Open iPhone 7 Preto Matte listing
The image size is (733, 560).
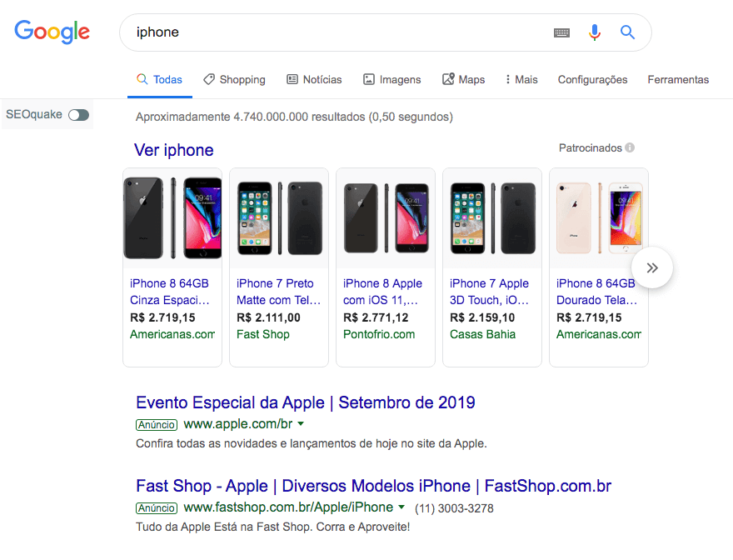278,292
